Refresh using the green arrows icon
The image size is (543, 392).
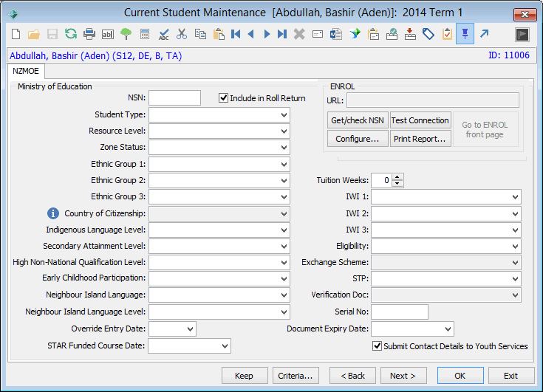[x=71, y=34]
